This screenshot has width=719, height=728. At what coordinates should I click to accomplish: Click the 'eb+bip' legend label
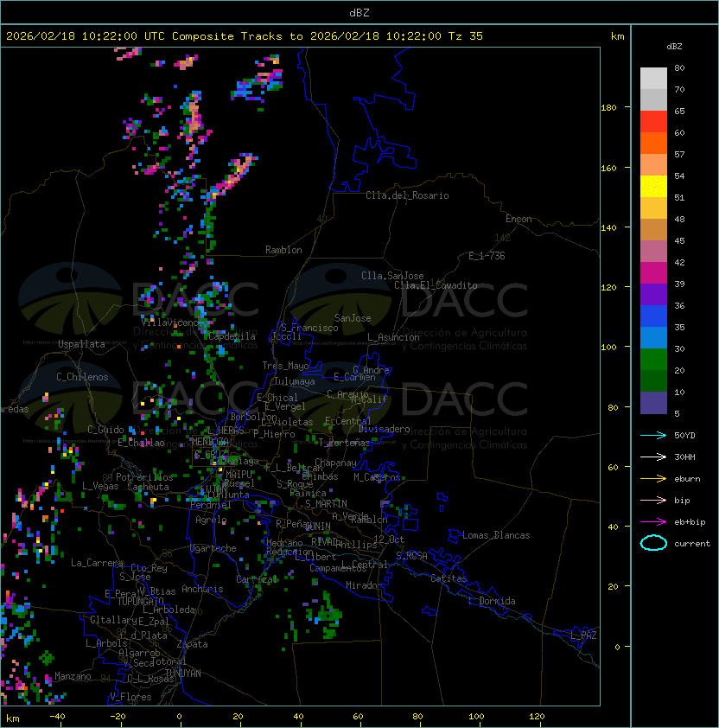tap(690, 522)
